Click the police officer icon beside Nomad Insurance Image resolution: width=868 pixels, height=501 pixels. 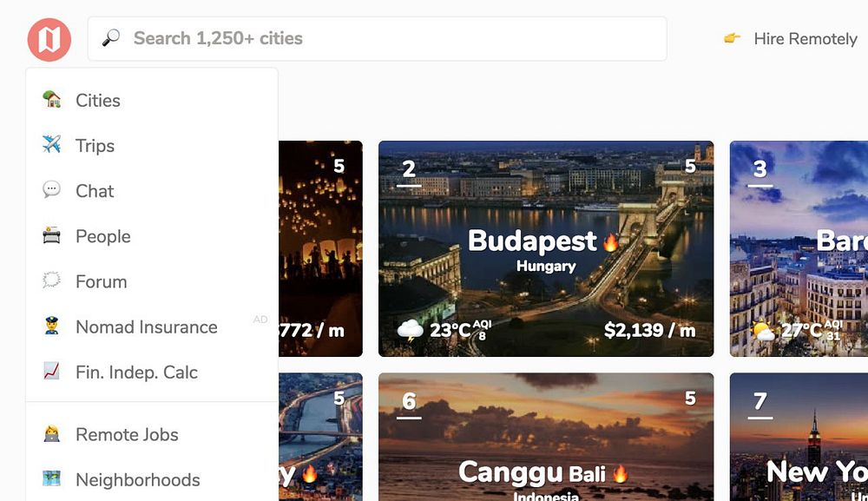click(51, 326)
